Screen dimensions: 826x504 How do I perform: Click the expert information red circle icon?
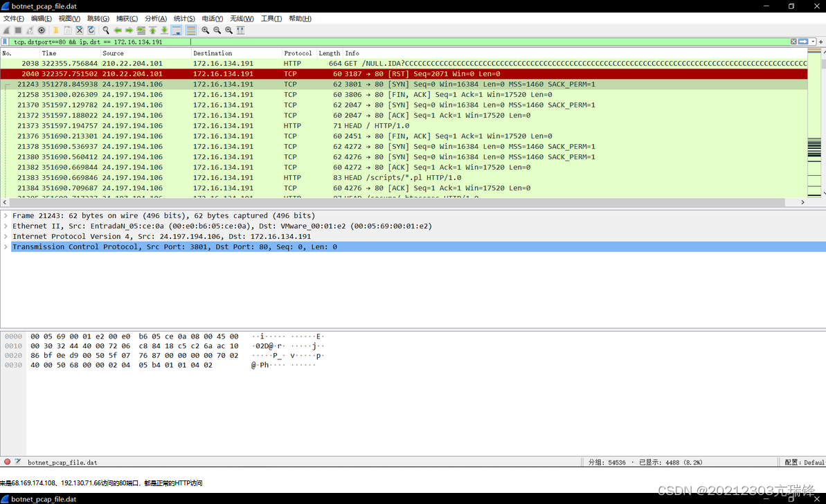8,462
